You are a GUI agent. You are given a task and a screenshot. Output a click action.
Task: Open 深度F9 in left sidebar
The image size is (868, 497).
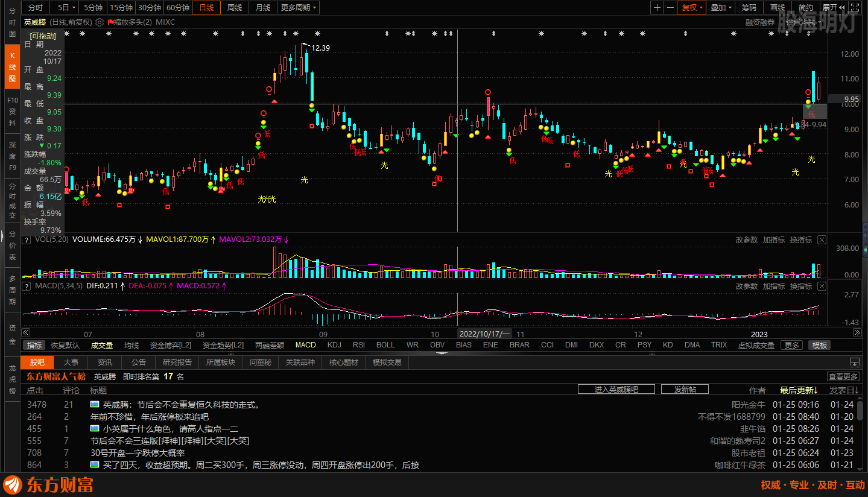pyautogui.click(x=12, y=156)
